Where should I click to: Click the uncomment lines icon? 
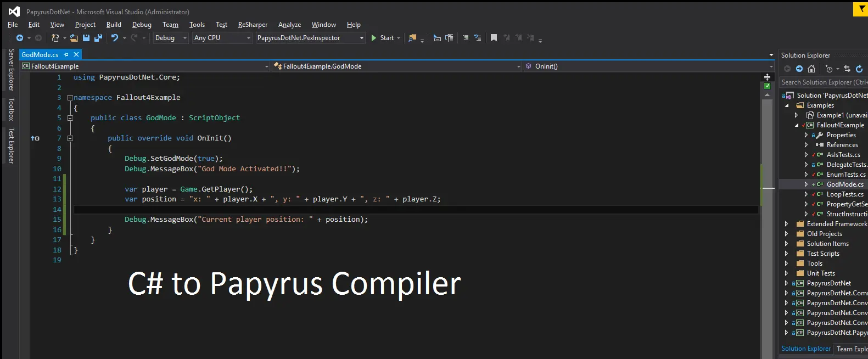[x=478, y=38]
